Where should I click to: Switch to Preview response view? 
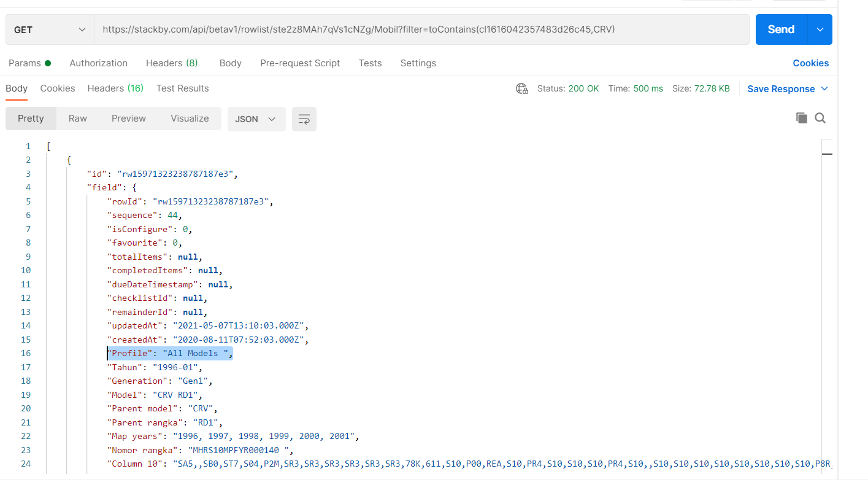129,119
